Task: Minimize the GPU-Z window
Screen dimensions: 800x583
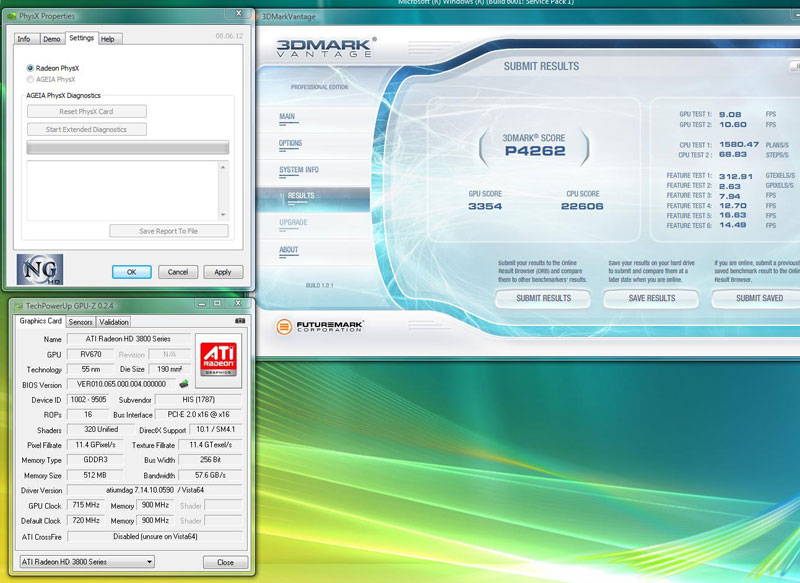Action: tap(202, 303)
